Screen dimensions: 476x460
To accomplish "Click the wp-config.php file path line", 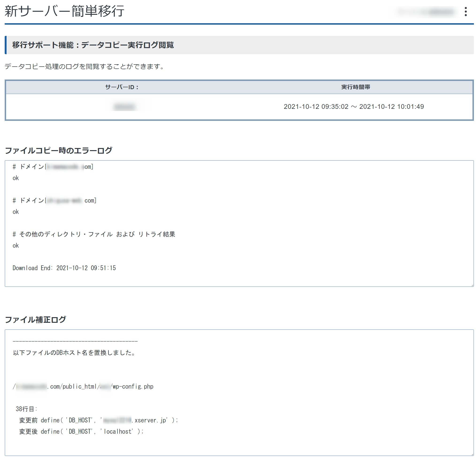I will tap(83, 386).
